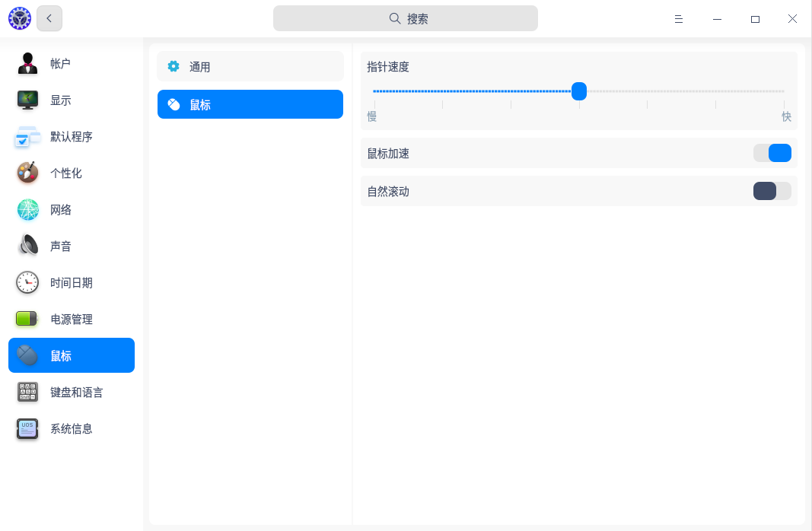Image resolution: width=812 pixels, height=531 pixels.
Task: Open the hamburger main menu
Action: point(678,19)
